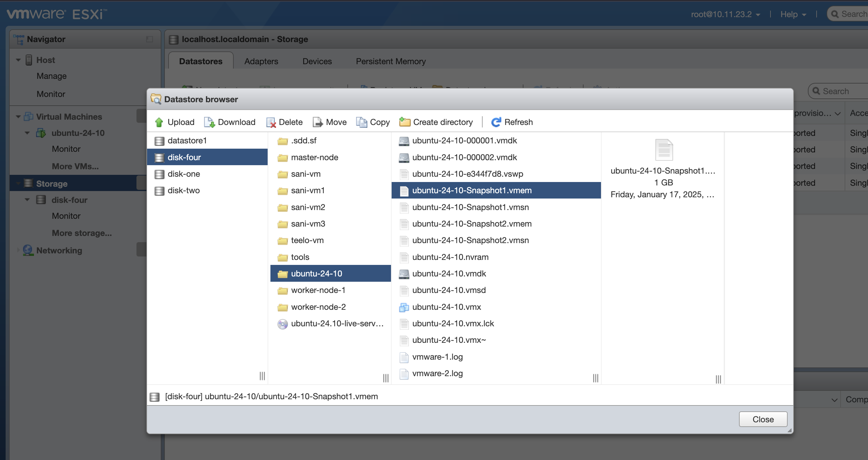Click Monitor under disk-four storage
This screenshot has height=460, width=868.
click(x=66, y=216)
